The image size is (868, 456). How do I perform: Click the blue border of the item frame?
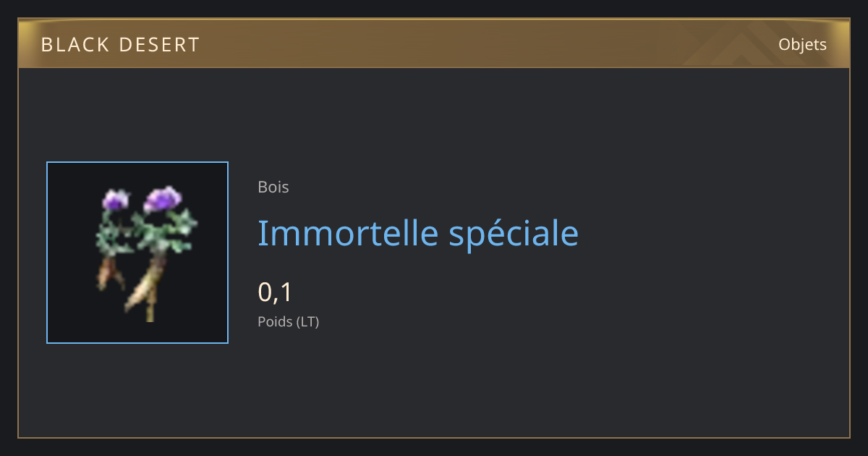(x=47, y=253)
